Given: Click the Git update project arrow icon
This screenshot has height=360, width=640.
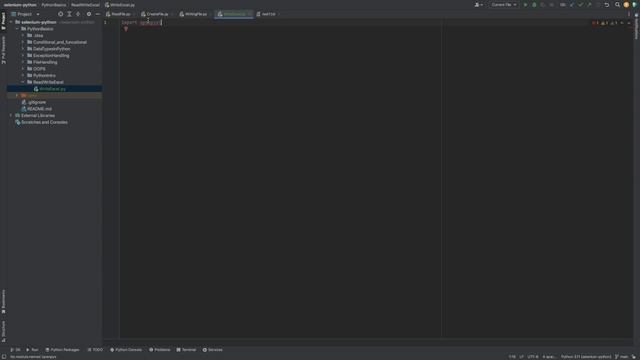Looking at the screenshot, I should click(571, 5).
